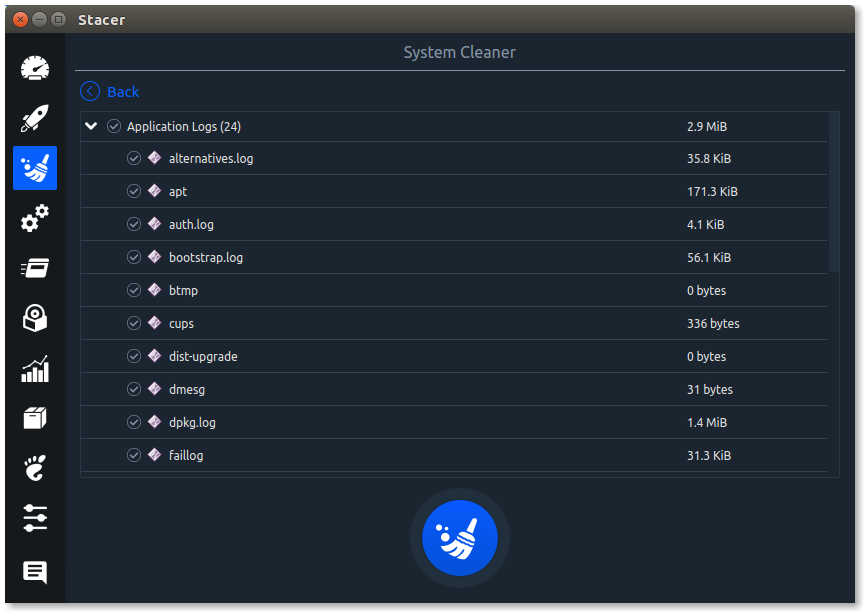Open Resources chart icon in sidebar

(35, 369)
